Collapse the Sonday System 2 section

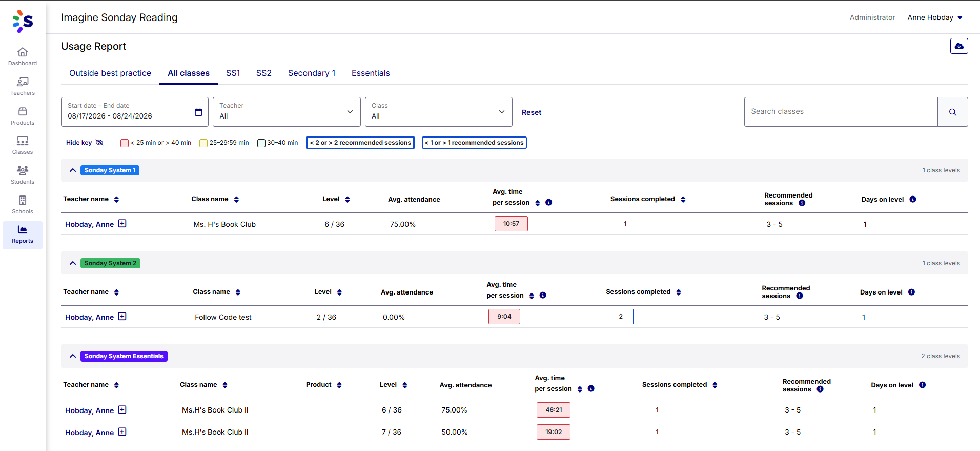point(73,263)
